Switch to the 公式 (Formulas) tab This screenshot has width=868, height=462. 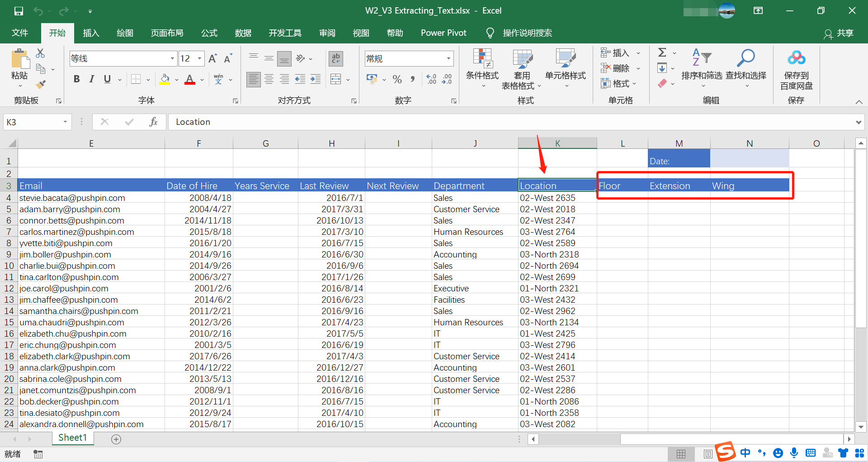(x=209, y=33)
